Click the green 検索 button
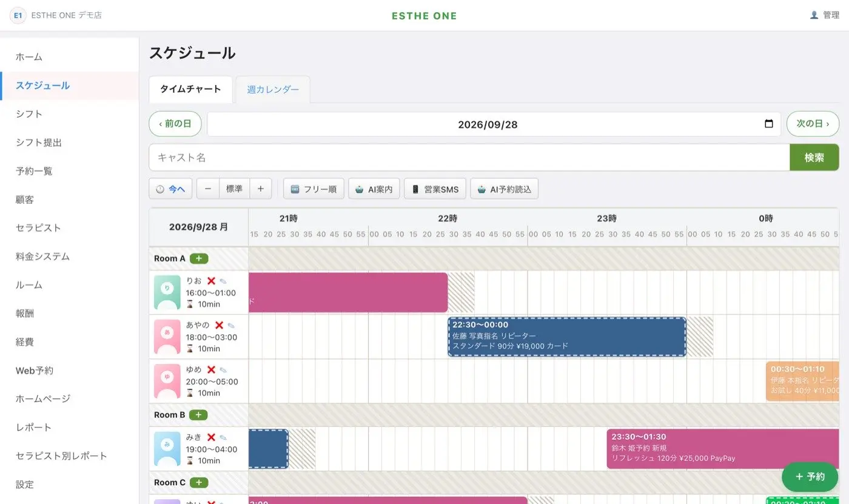 [814, 158]
